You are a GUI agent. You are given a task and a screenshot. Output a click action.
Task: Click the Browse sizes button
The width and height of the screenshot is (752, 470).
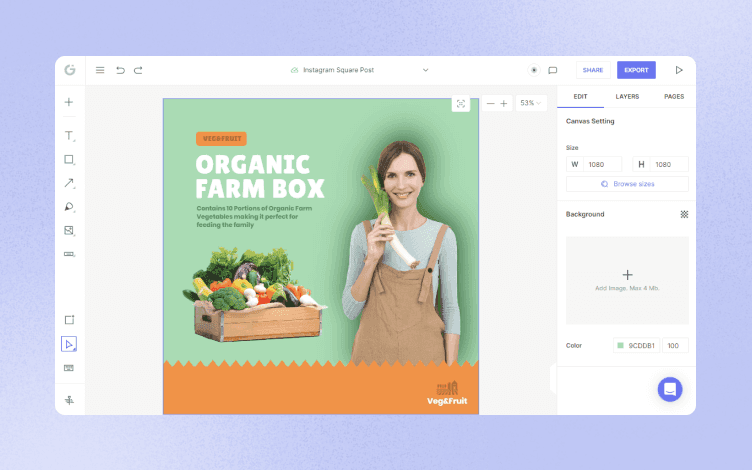627,184
